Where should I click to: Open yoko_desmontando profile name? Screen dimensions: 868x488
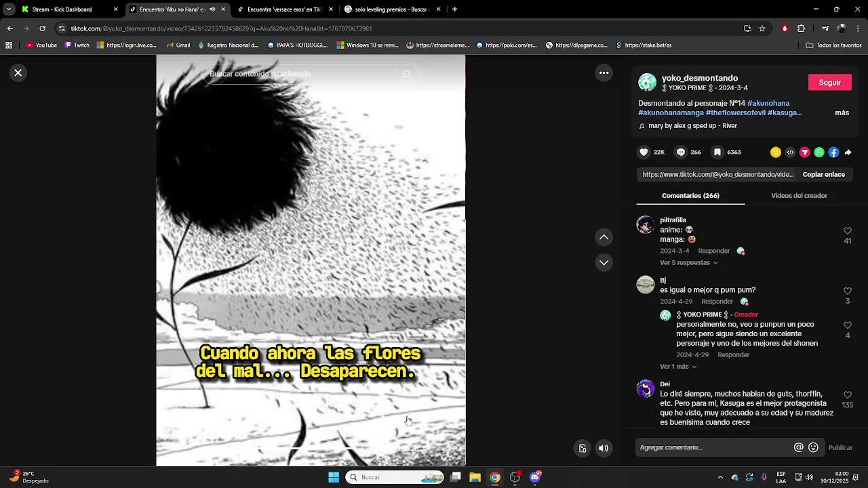pyautogui.click(x=700, y=78)
